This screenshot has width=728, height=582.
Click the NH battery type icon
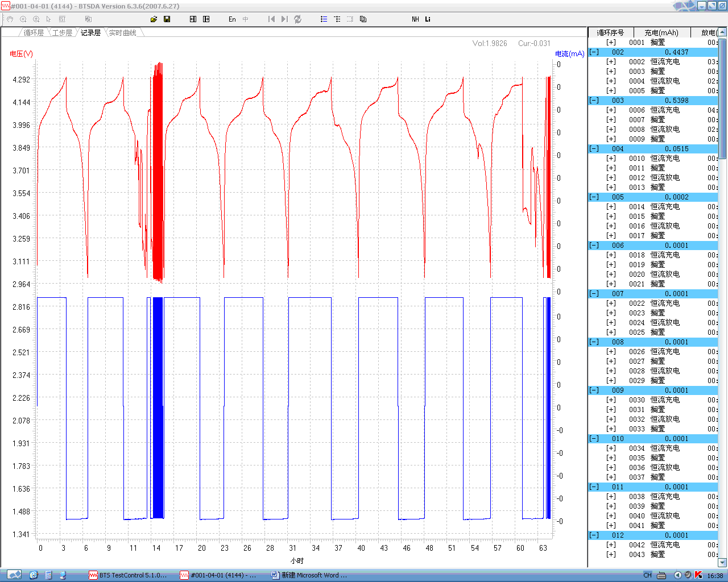coord(415,19)
